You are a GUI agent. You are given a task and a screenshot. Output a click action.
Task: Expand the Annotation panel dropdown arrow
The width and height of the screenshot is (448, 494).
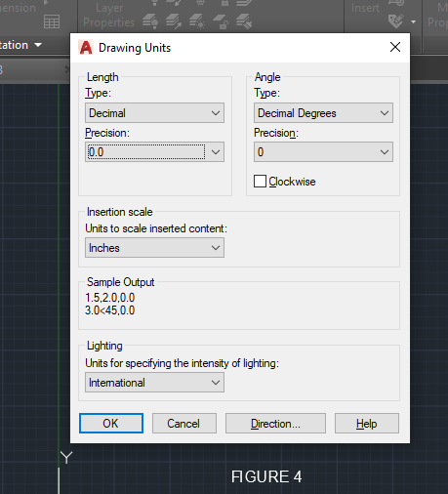click(38, 45)
